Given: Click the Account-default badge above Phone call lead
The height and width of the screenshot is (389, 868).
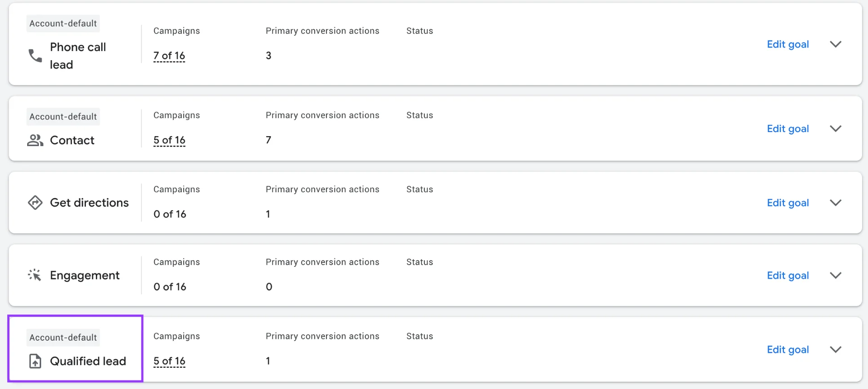Looking at the screenshot, I should pos(63,23).
